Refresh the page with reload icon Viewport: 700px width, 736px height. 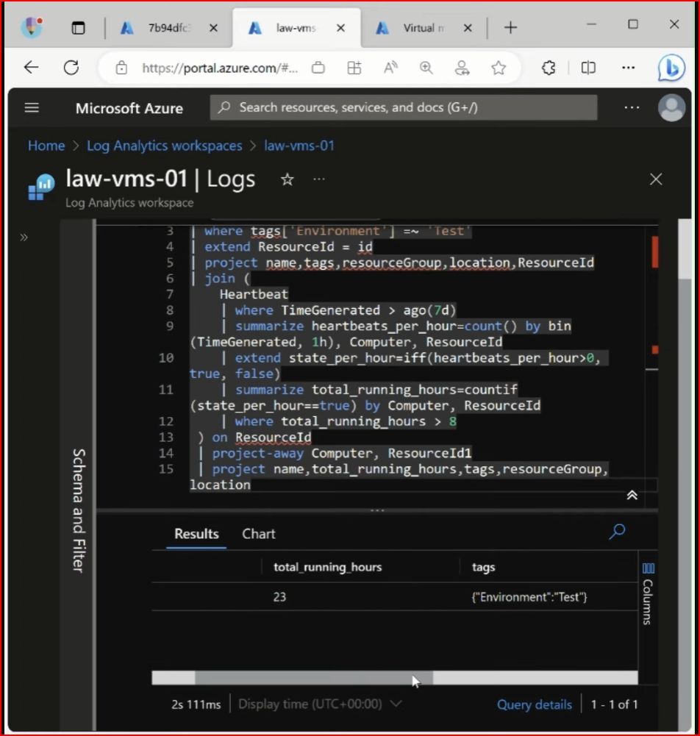tap(71, 68)
